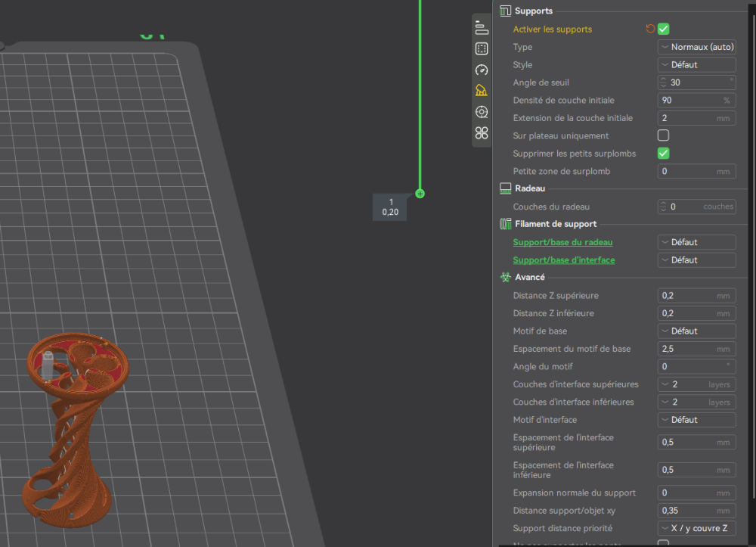Click the green layer slider handle

pos(420,194)
